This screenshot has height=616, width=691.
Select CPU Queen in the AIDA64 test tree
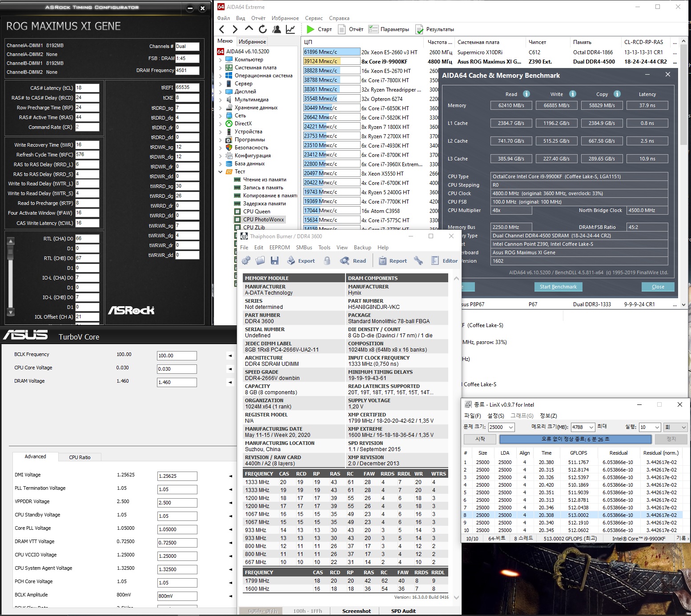(257, 212)
